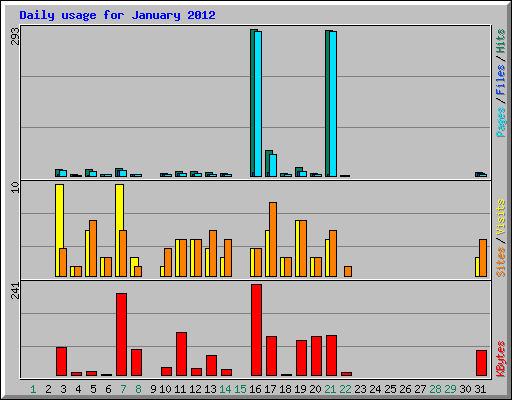
Task: Click day 4 on the date axis
Action: [x=78, y=389]
